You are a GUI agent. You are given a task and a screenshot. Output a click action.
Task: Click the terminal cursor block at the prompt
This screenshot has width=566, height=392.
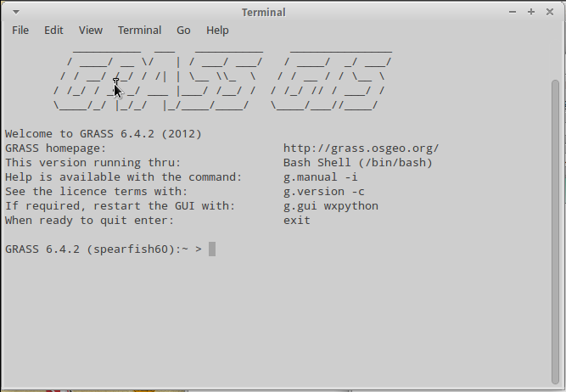pos(212,249)
